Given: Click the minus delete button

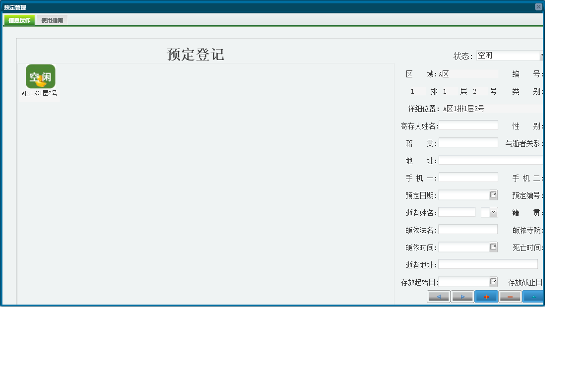Looking at the screenshot, I should click(x=510, y=296).
